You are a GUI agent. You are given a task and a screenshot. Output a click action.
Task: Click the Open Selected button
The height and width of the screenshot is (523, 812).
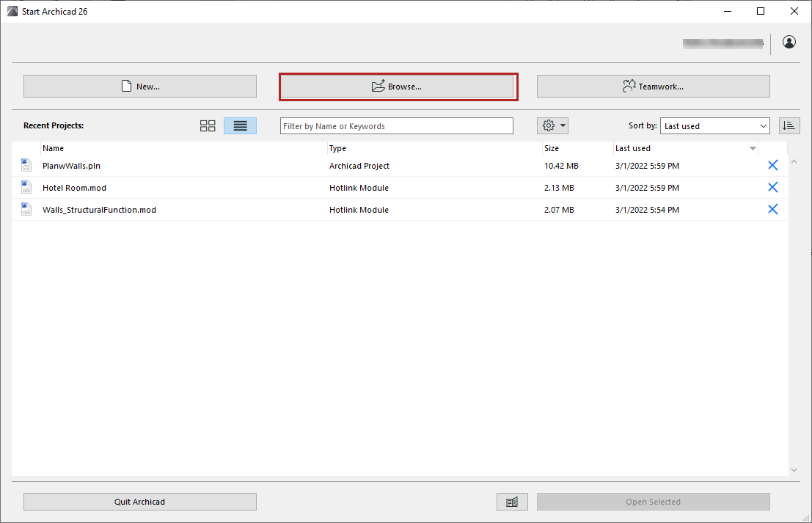pos(653,501)
